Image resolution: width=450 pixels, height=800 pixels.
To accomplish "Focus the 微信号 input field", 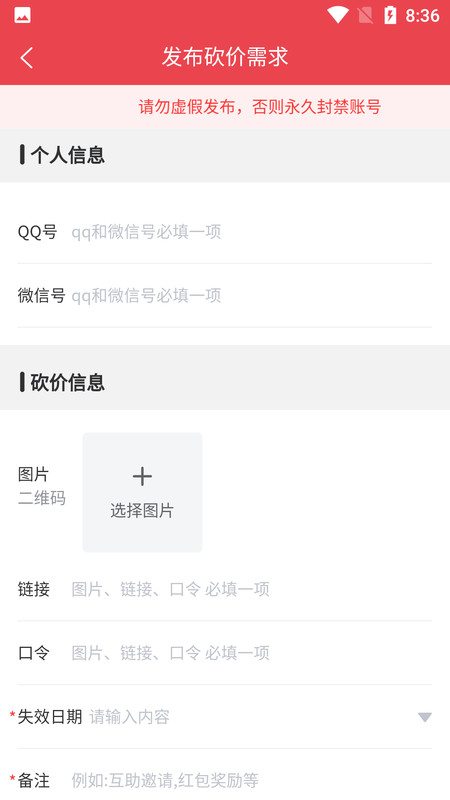I will click(251, 295).
